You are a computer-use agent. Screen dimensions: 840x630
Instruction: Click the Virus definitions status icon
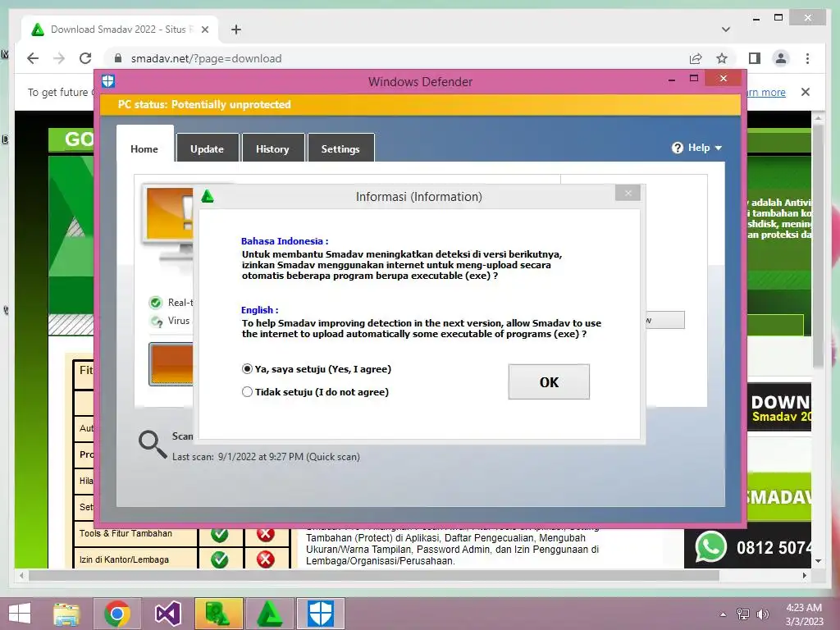(157, 321)
